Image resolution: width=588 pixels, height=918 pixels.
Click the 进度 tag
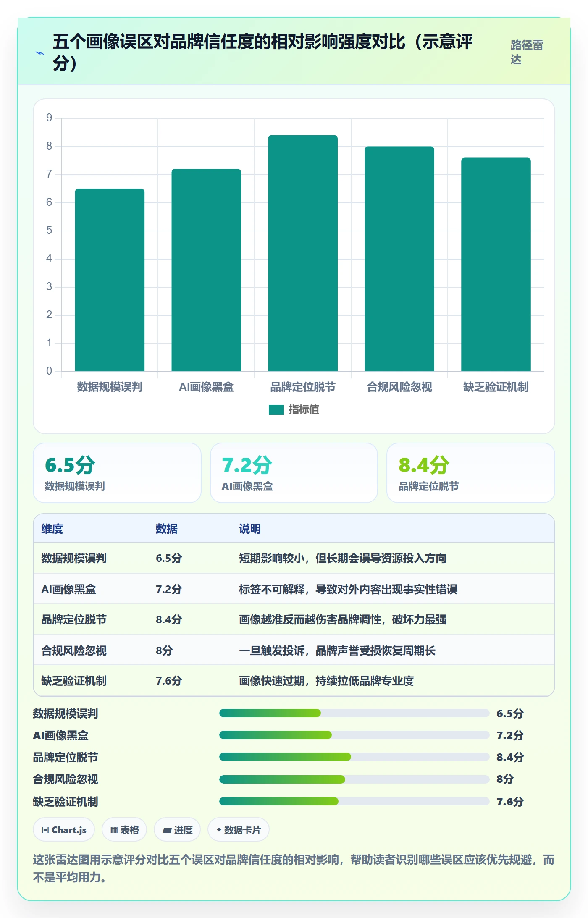click(177, 830)
